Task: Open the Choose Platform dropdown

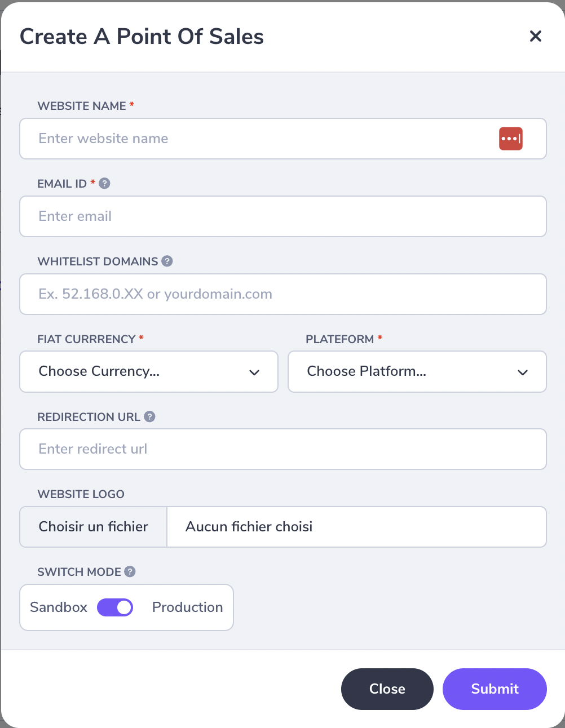Action: click(x=417, y=372)
